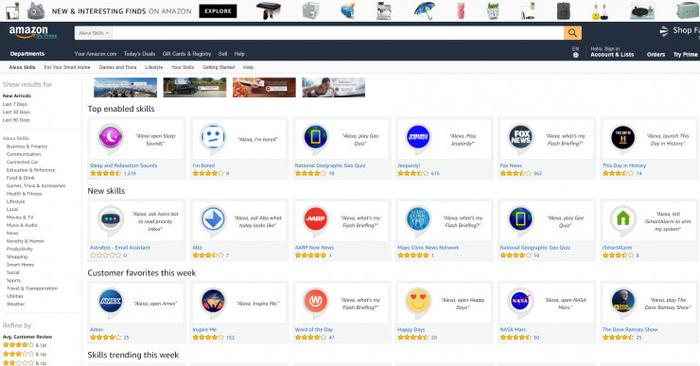Open the Jeopardy skill icon
This screenshot has height=366, width=700.
tap(418, 137)
